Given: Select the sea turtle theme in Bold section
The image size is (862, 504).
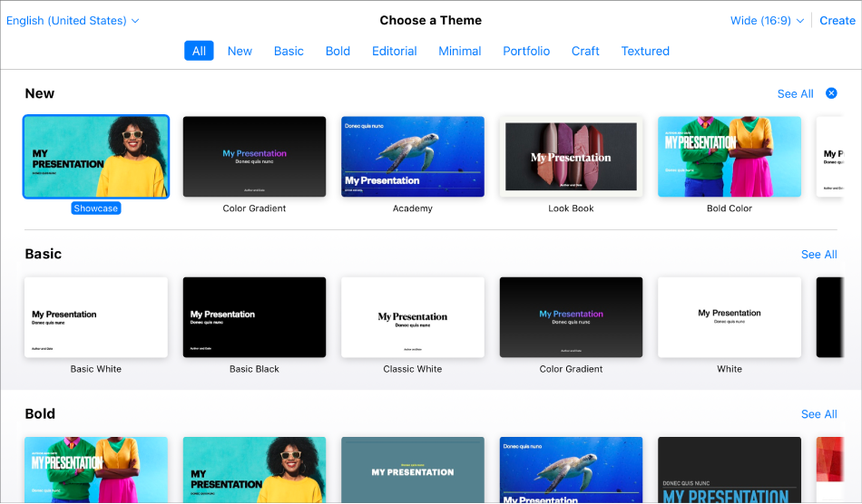Looking at the screenshot, I should pyautogui.click(x=571, y=470).
